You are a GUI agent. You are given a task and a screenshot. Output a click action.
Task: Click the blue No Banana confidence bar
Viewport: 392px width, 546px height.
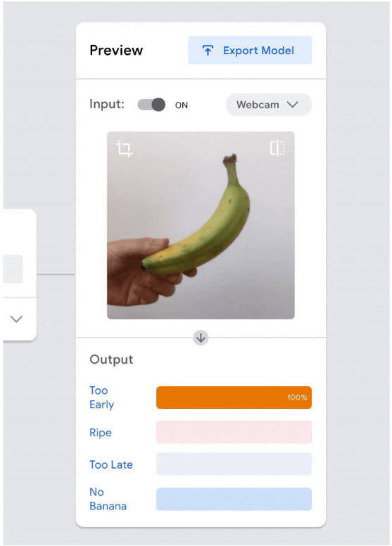pos(234,500)
